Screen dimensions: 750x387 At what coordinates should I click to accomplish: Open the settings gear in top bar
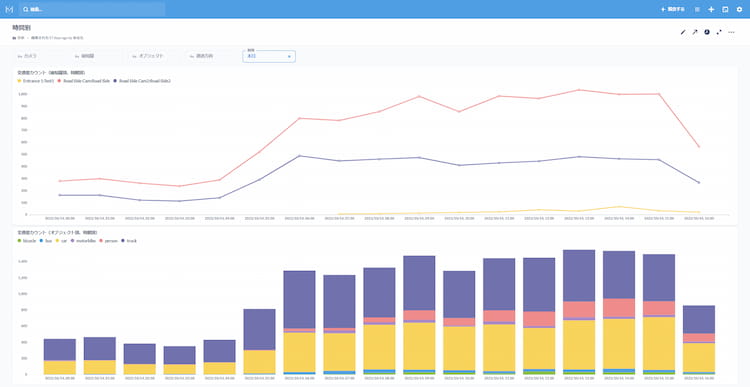click(739, 9)
